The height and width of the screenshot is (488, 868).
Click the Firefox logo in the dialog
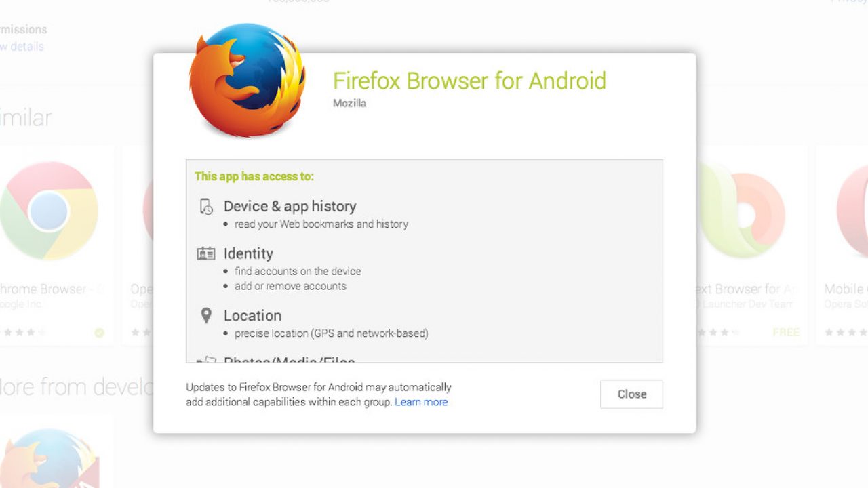coord(248,81)
